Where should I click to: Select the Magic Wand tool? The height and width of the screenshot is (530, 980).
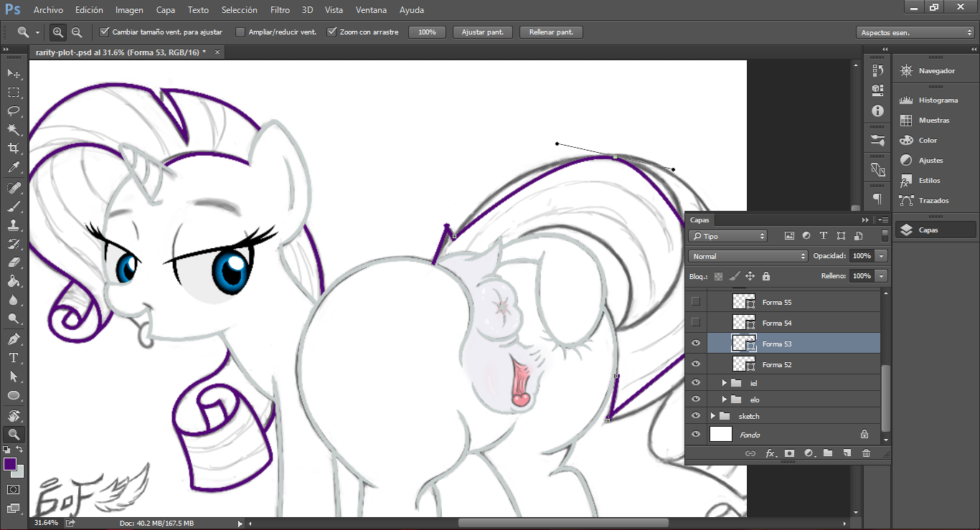pos(14,130)
